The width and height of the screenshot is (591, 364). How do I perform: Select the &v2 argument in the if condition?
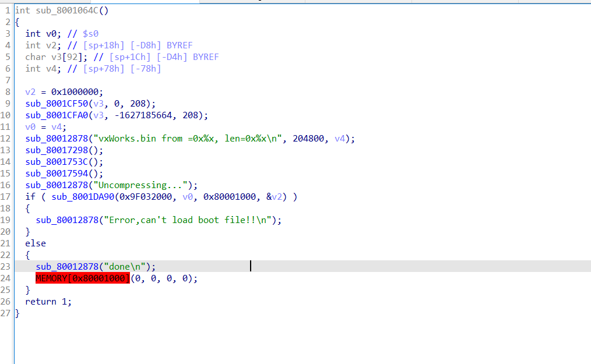(276, 197)
